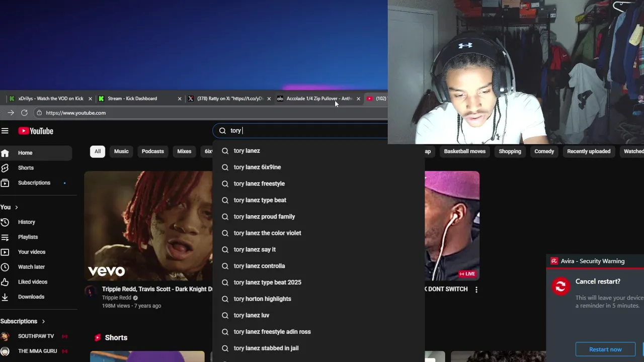
Task: Click the search icon next to 'tory lanez 6ix9ine'
Action: [x=225, y=167]
